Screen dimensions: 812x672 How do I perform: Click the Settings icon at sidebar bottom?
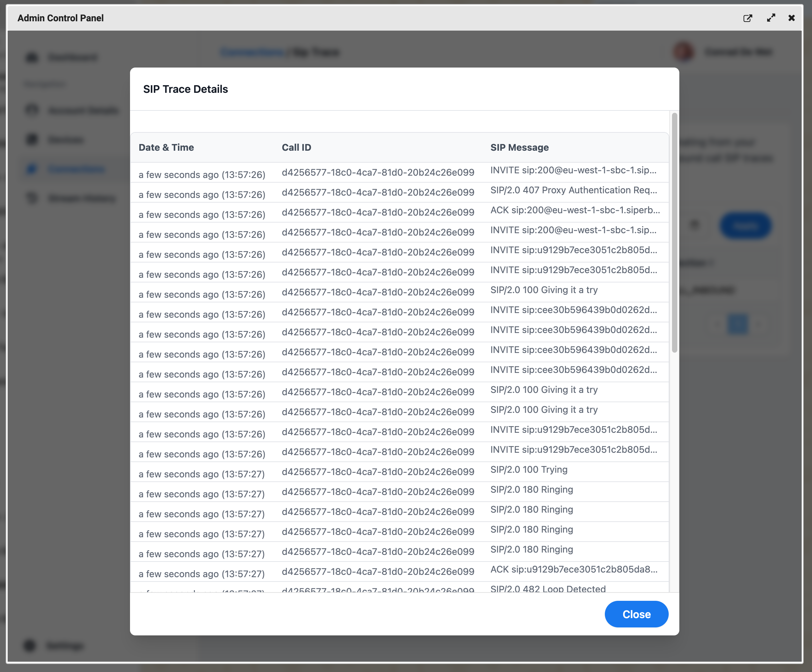[x=30, y=645]
